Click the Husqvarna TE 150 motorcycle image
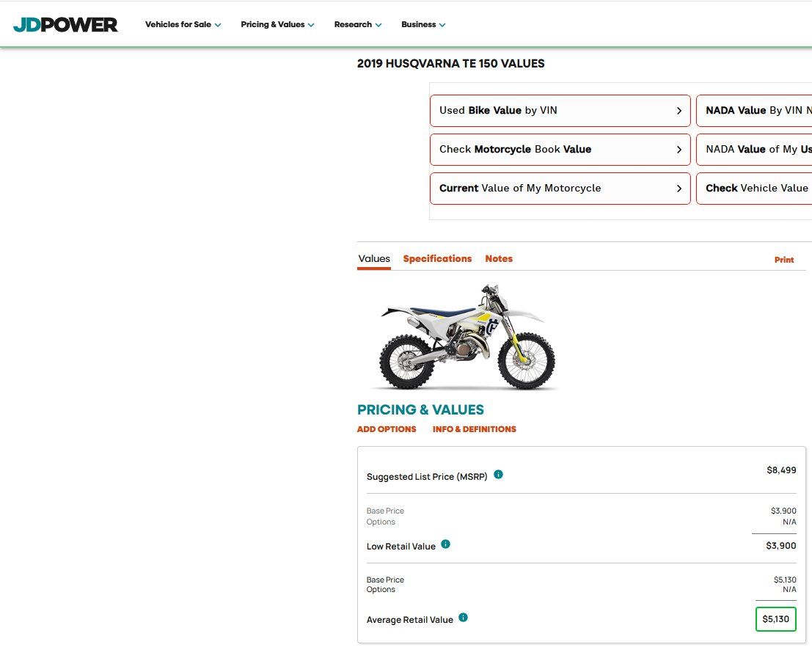 pos(467,336)
